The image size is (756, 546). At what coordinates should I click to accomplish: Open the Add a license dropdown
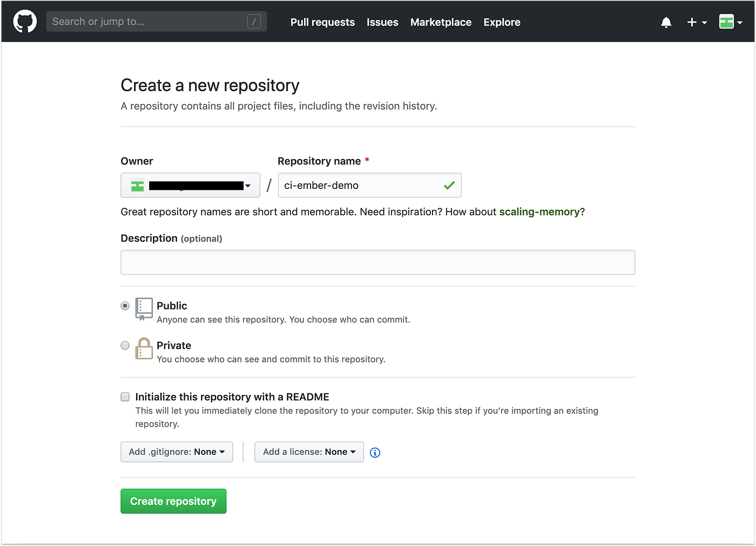pyautogui.click(x=309, y=452)
